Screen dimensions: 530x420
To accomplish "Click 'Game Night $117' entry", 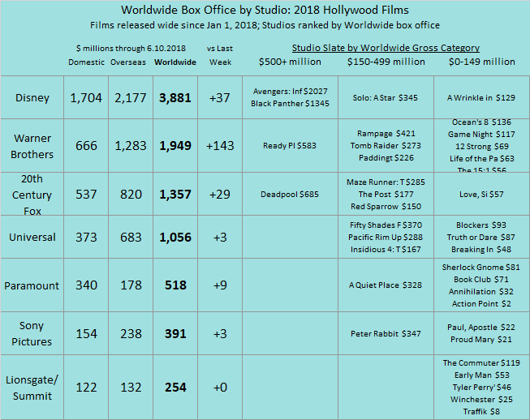I will (481, 135).
